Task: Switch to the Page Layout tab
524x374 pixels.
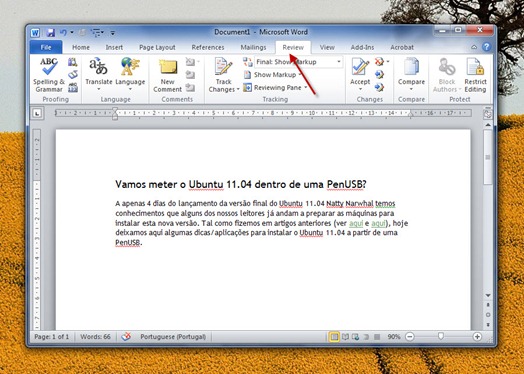Action: point(157,47)
